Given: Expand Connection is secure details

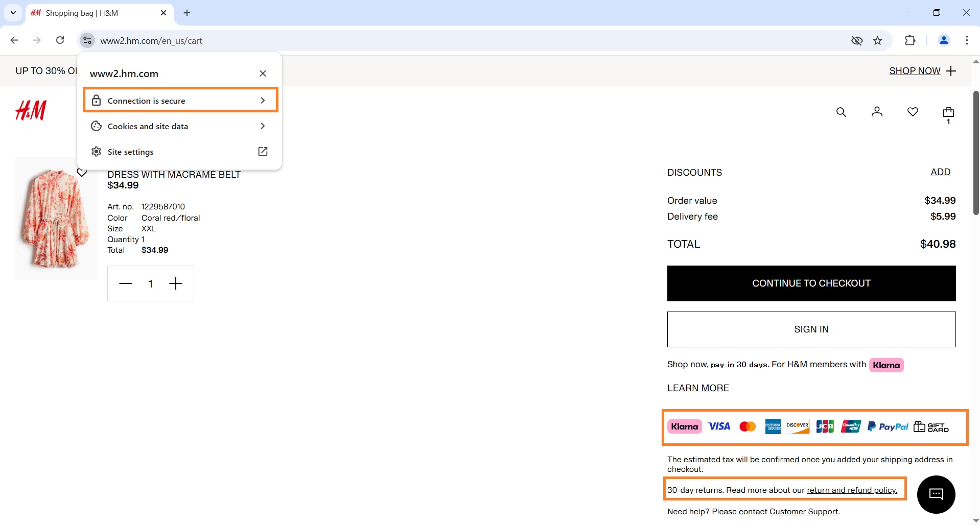Looking at the screenshot, I should pyautogui.click(x=180, y=100).
